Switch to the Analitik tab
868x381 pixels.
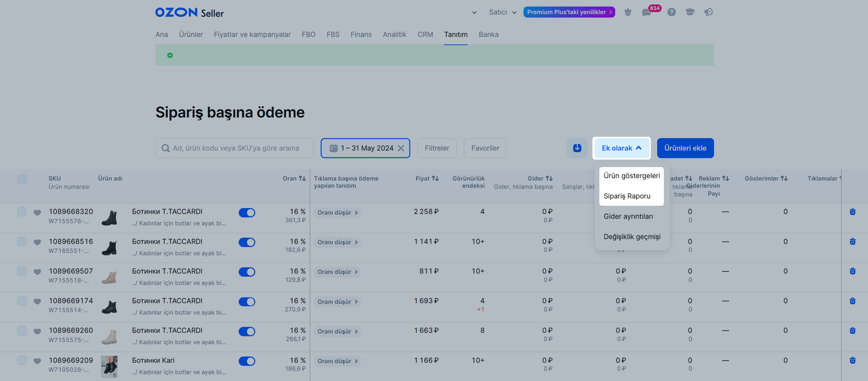(394, 34)
